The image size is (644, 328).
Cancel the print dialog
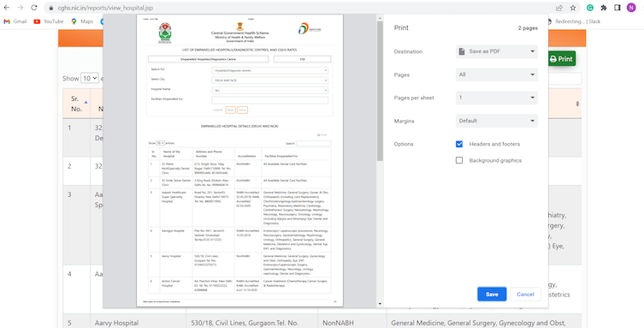pyautogui.click(x=525, y=295)
